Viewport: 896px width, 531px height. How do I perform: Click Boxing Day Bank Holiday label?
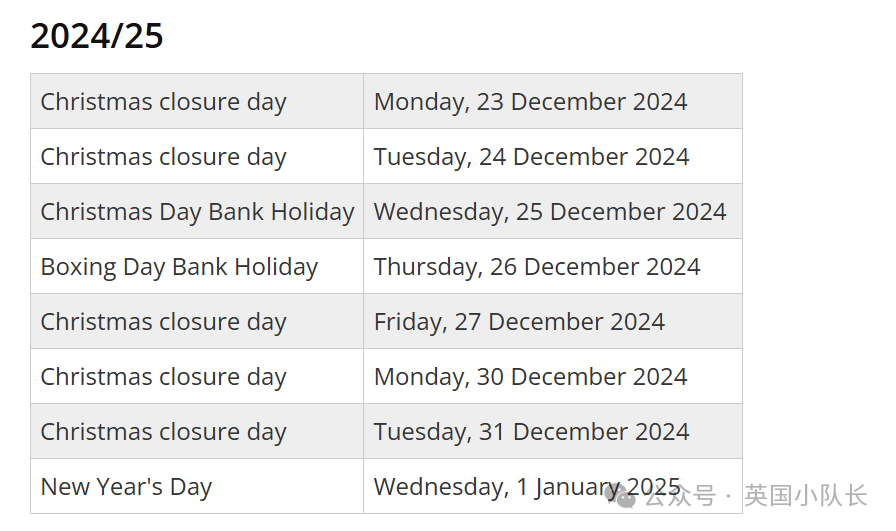[x=179, y=267]
